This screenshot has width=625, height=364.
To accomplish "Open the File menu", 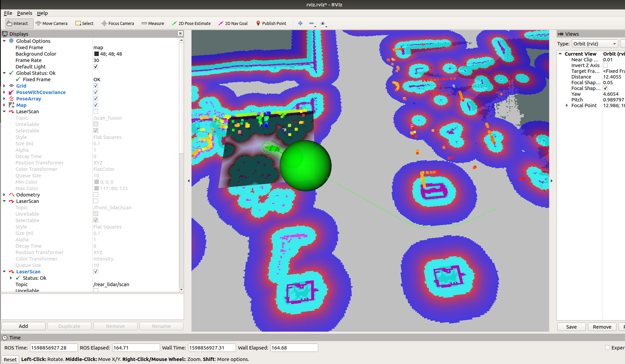I will pos(8,13).
